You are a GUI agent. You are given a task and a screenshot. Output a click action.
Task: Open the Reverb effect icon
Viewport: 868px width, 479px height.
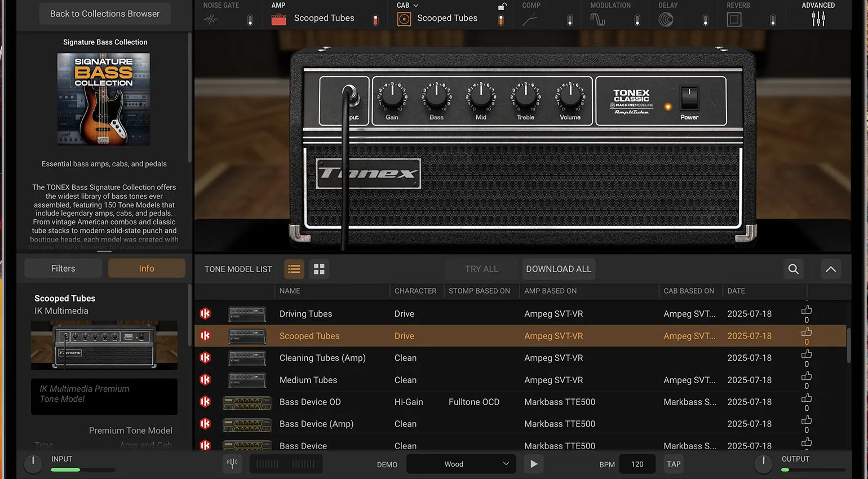pyautogui.click(x=734, y=20)
